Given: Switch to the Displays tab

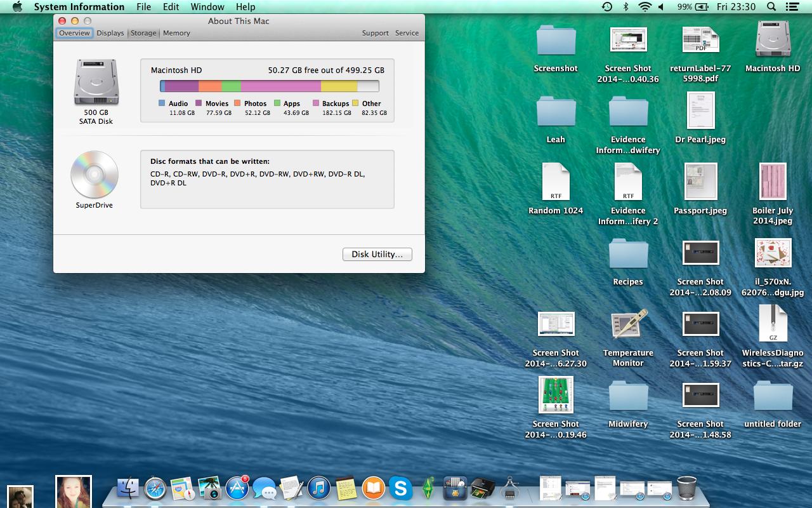Looking at the screenshot, I should pyautogui.click(x=110, y=33).
